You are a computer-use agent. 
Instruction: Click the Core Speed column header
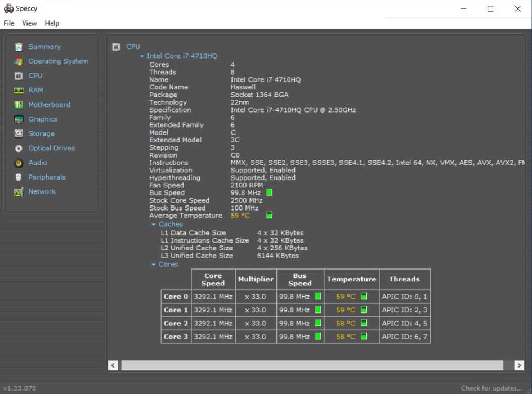pos(213,279)
